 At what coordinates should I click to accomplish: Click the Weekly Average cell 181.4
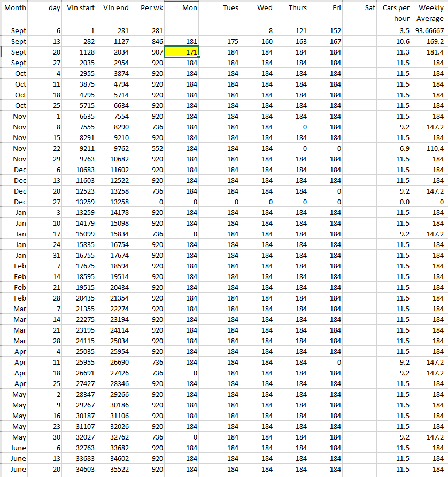pos(430,52)
